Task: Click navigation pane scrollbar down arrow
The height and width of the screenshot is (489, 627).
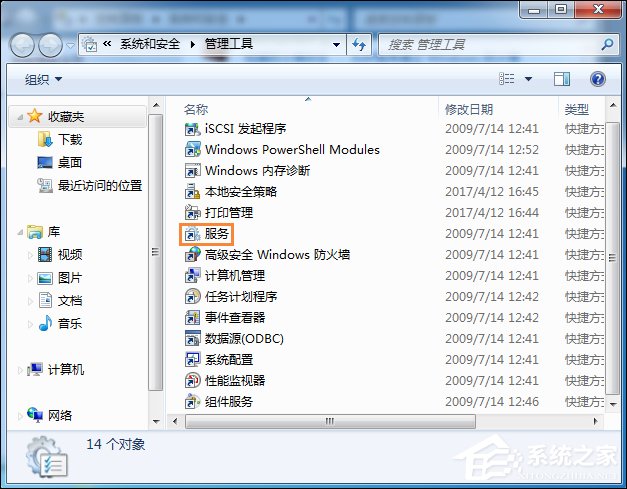Action: click(156, 421)
